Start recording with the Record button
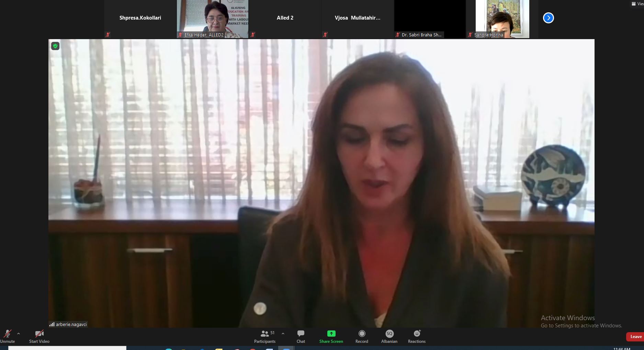 [362, 336]
